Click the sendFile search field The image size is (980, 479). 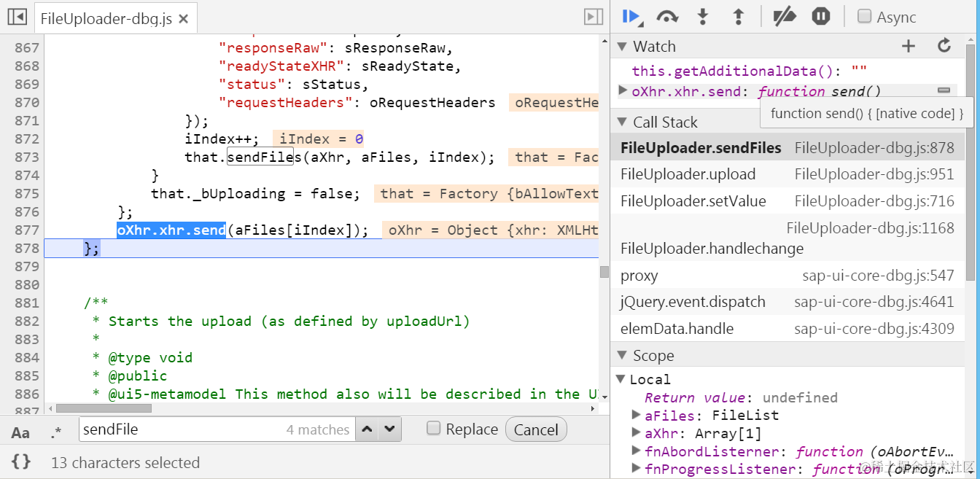click(217, 429)
